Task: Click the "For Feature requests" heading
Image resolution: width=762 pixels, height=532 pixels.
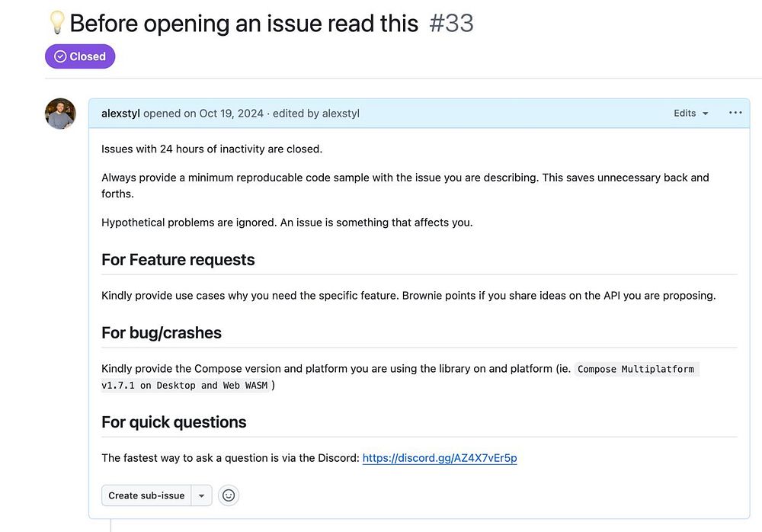Action: 178,260
